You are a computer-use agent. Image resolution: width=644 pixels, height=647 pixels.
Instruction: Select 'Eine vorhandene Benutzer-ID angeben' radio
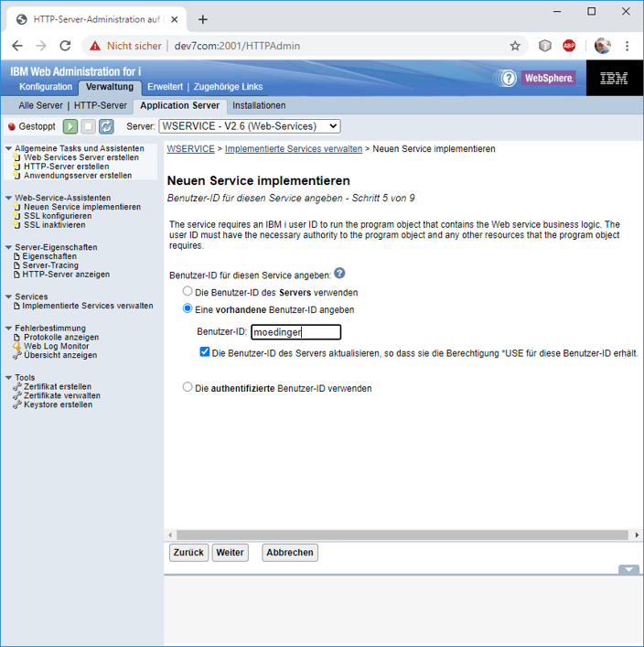tap(188, 308)
